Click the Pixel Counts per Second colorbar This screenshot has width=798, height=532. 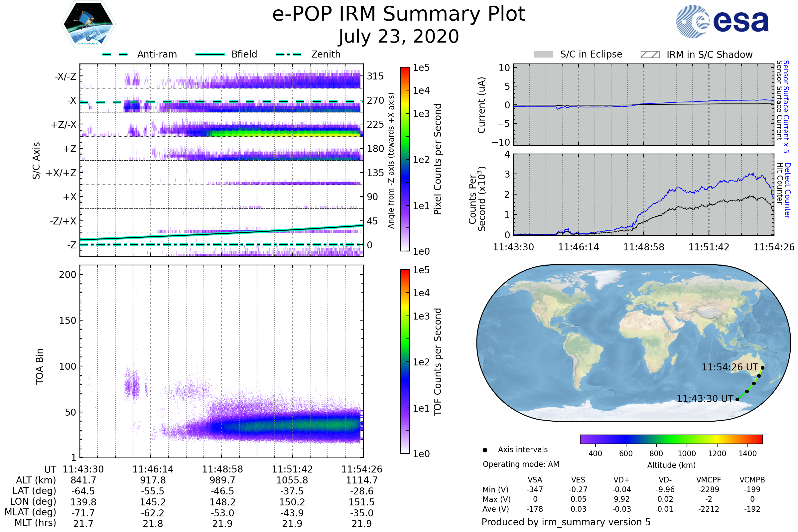point(405,159)
